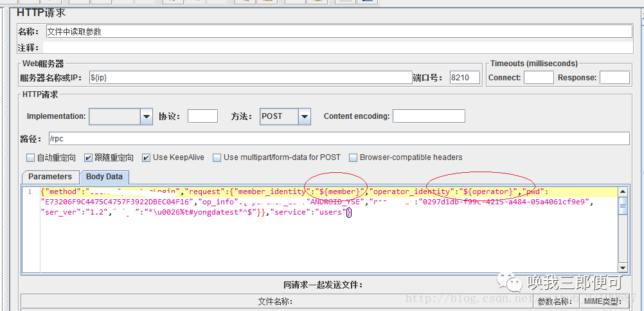Open the Implementation dropdown
Screen dimensions: 644x311
coord(147,117)
